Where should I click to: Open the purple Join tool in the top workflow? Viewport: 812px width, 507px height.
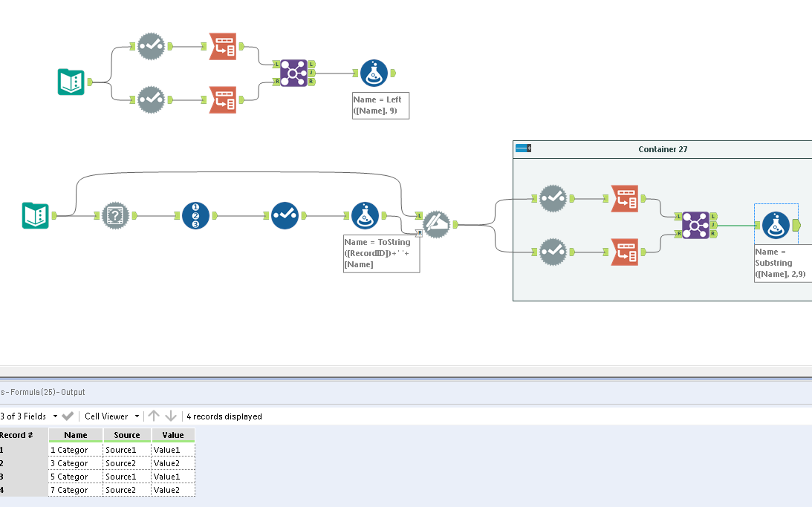click(294, 73)
